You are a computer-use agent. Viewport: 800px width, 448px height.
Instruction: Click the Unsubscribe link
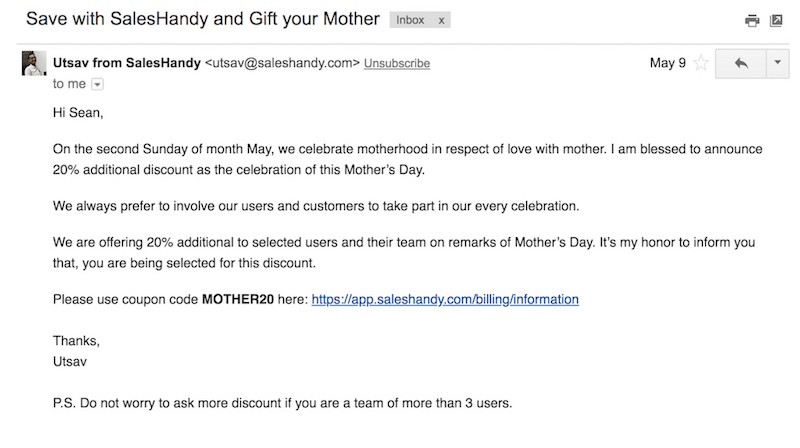pyautogui.click(x=397, y=63)
